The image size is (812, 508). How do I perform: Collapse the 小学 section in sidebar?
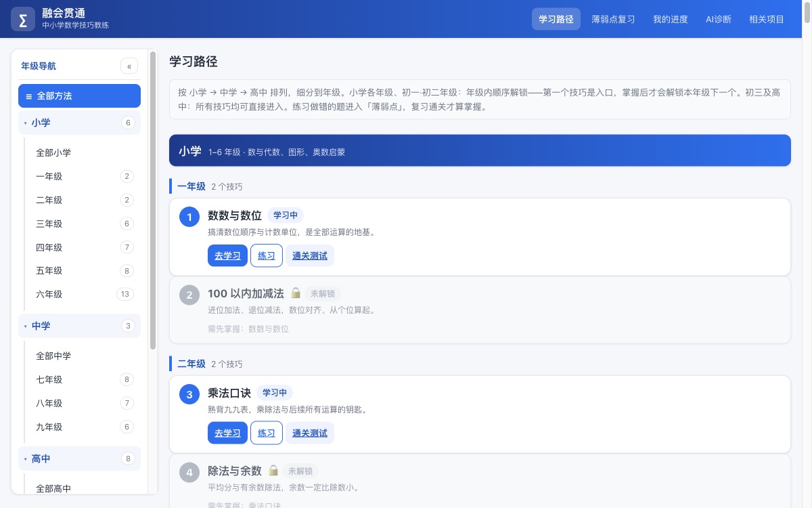tap(79, 123)
